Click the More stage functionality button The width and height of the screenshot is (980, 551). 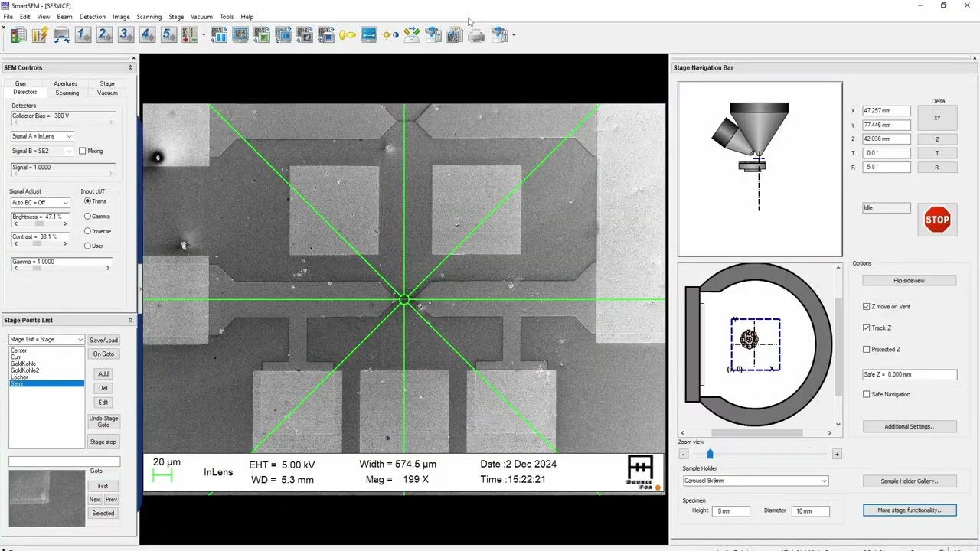pyautogui.click(x=910, y=510)
